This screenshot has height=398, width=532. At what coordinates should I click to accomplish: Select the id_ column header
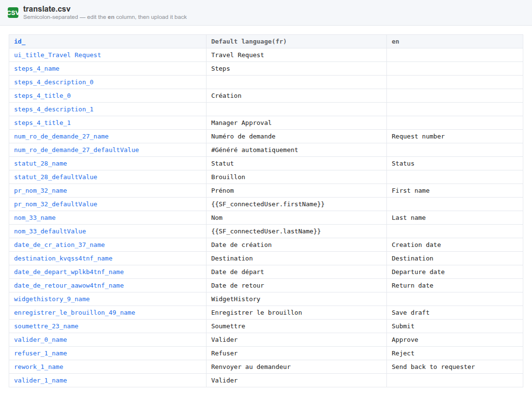(107, 42)
